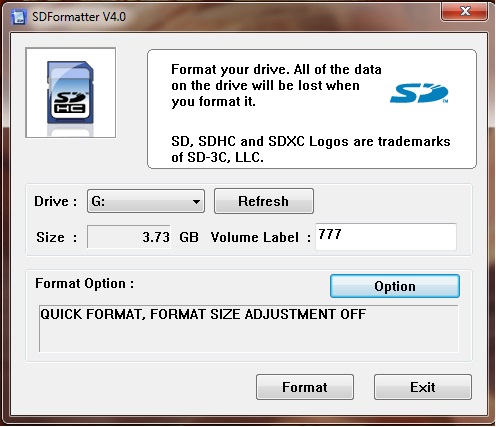Click the Exit button

(x=423, y=387)
